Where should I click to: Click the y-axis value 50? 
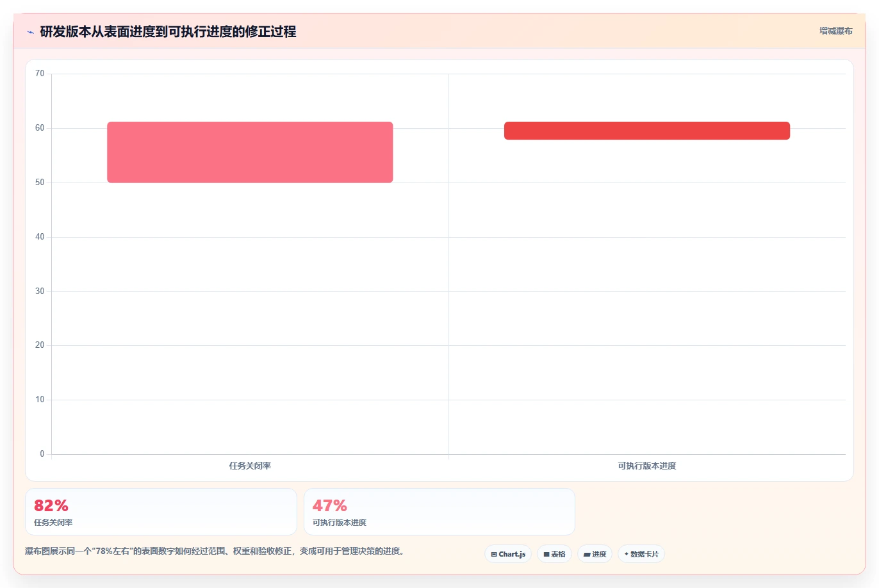pos(40,183)
